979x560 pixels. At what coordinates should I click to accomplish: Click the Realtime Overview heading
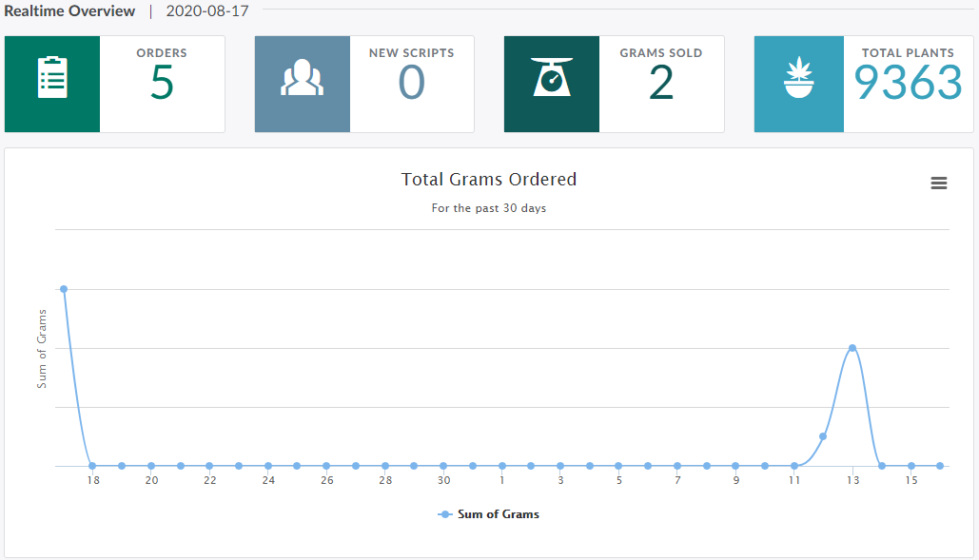point(69,11)
